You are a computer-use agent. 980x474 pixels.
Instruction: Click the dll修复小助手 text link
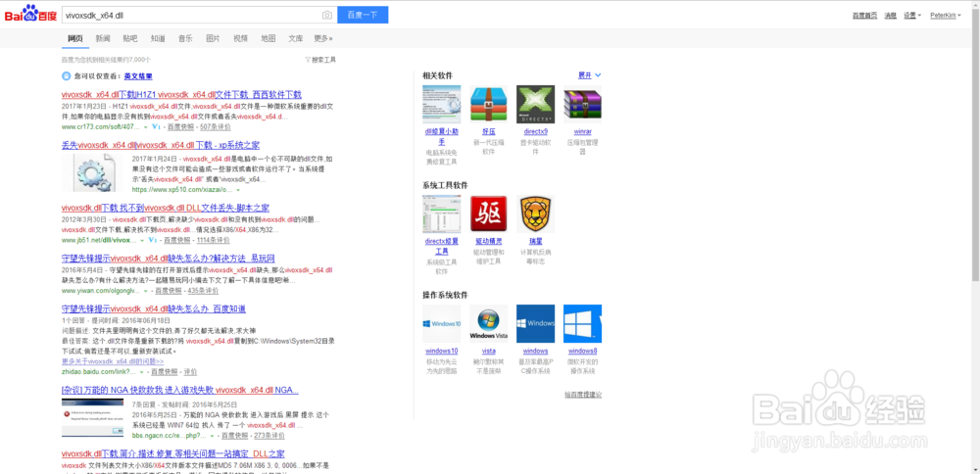[x=441, y=137]
